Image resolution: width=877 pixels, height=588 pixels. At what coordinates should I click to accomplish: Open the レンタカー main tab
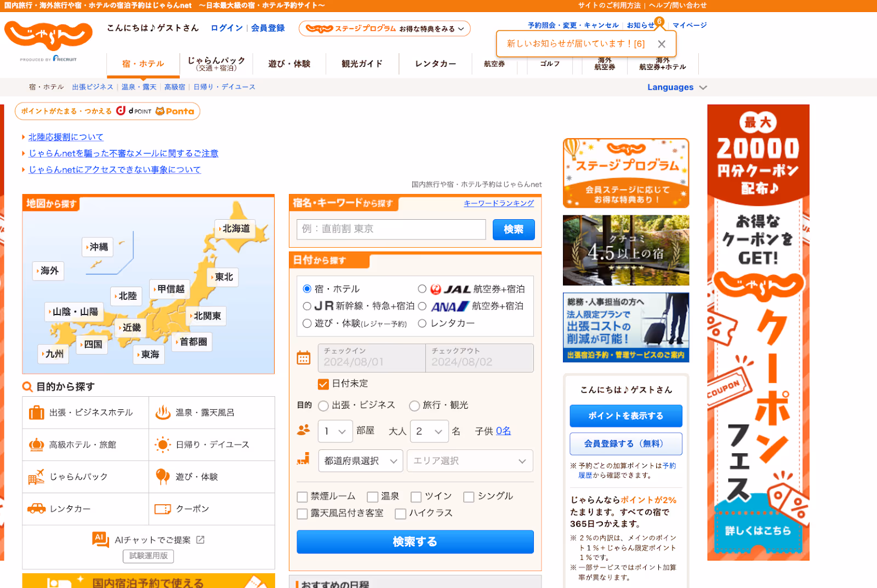coord(435,64)
